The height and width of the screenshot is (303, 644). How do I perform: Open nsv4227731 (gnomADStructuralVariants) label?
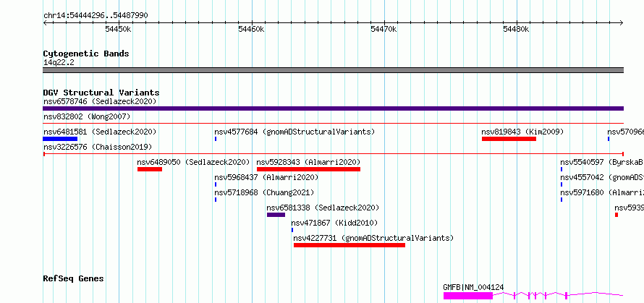(x=373, y=238)
